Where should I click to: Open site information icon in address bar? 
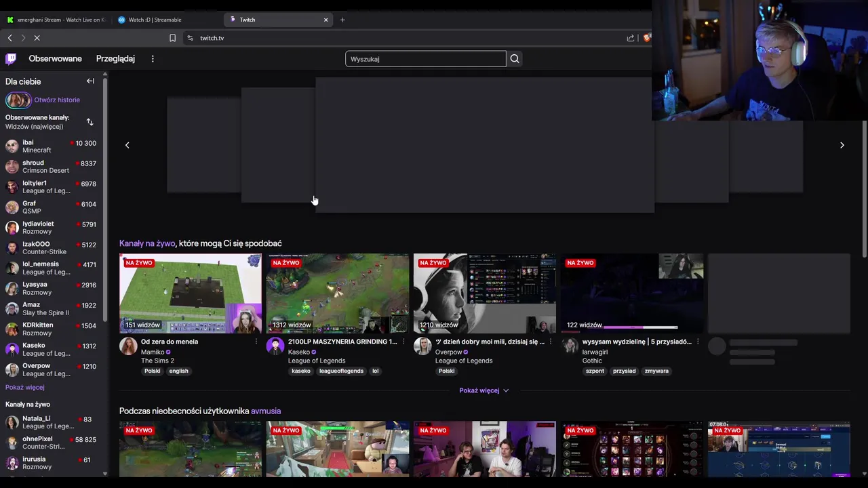point(190,38)
